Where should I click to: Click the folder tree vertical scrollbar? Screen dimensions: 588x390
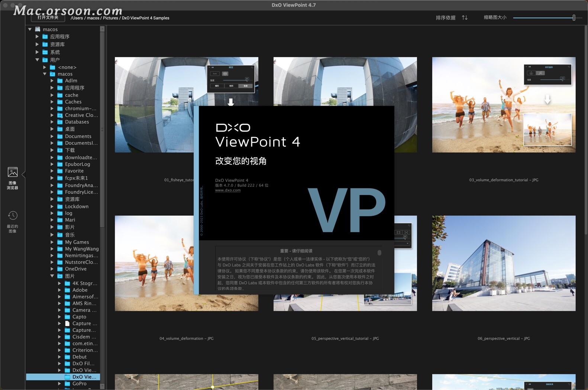pos(102,130)
